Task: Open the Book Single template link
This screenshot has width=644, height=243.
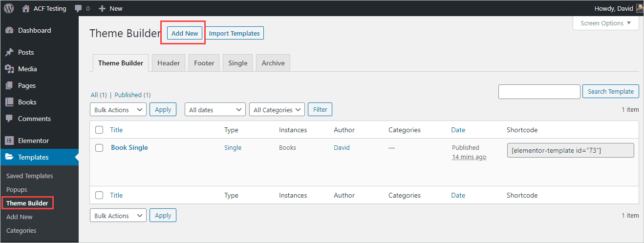Action: tap(129, 147)
